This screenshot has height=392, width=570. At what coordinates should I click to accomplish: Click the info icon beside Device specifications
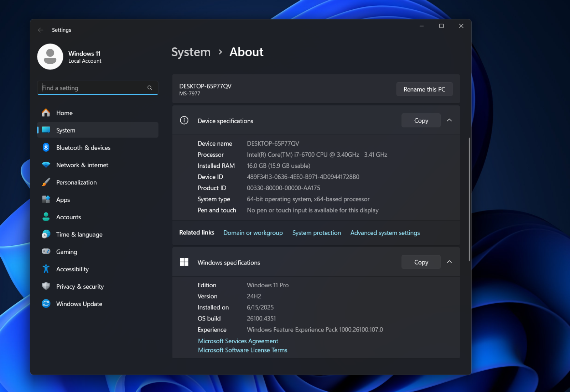point(184,120)
